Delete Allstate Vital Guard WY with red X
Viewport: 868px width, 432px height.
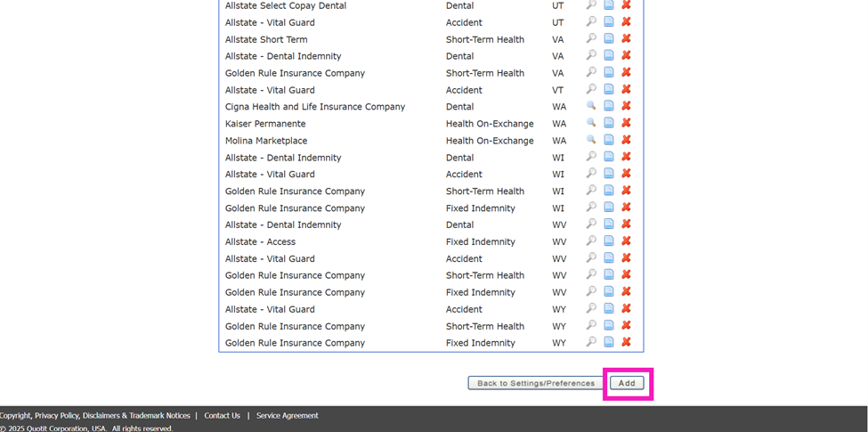(x=626, y=308)
